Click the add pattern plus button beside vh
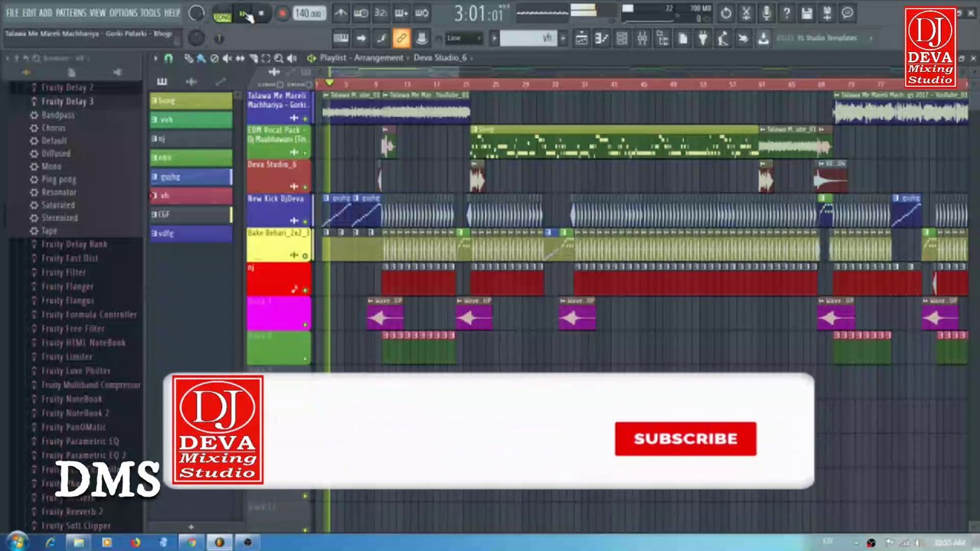Image resolution: width=980 pixels, height=551 pixels. tap(563, 38)
